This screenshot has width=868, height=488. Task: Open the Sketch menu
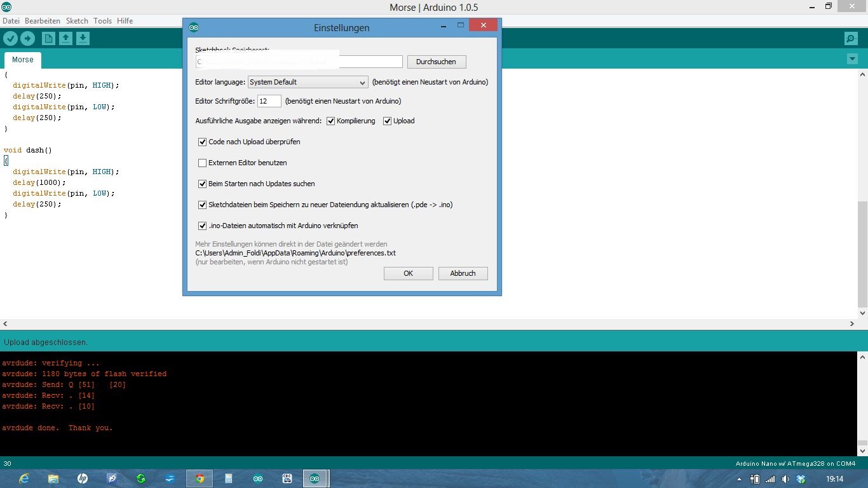pyautogui.click(x=78, y=21)
